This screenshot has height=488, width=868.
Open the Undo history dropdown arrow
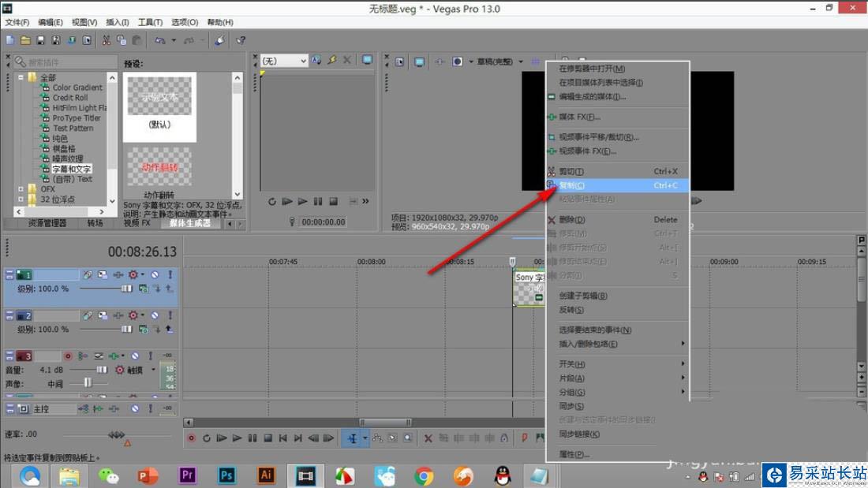point(174,40)
